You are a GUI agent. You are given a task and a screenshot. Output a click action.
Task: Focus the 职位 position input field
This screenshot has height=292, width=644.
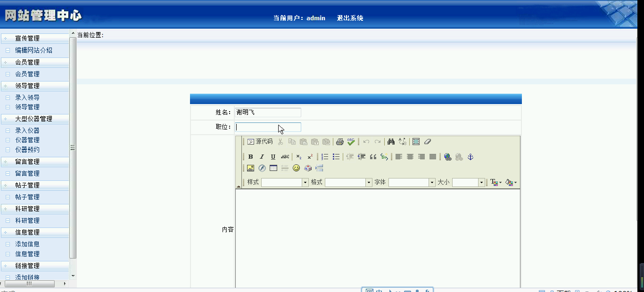[268, 127]
